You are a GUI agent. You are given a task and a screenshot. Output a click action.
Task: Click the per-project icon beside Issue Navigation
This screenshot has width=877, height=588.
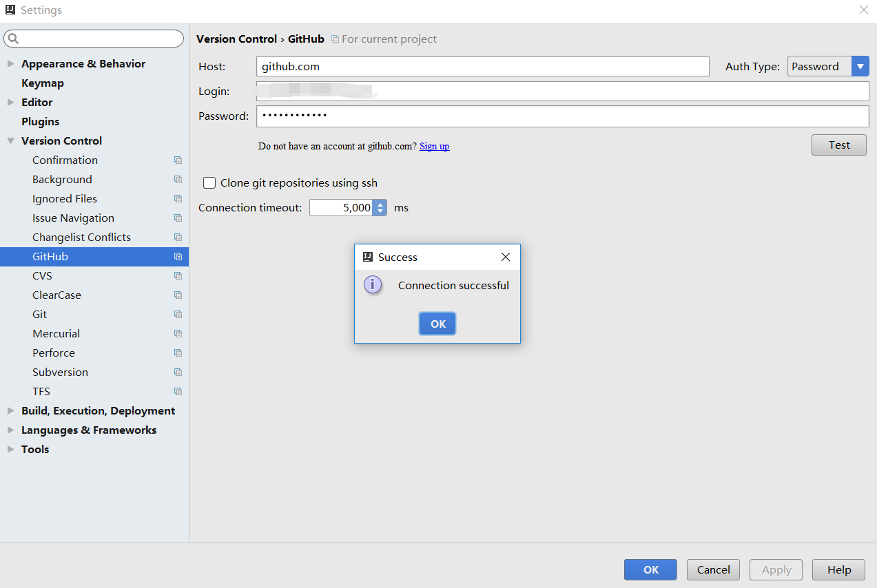coord(178,218)
